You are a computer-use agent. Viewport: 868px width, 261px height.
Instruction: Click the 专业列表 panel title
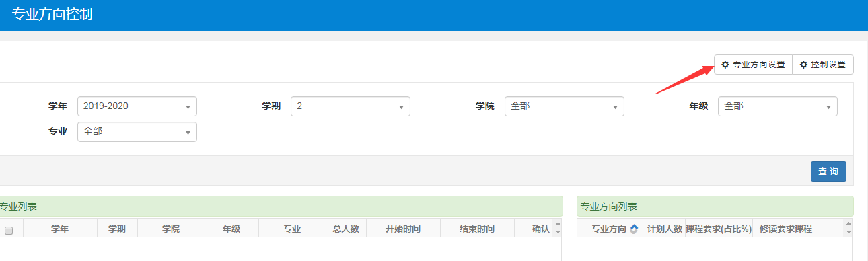tap(18, 207)
